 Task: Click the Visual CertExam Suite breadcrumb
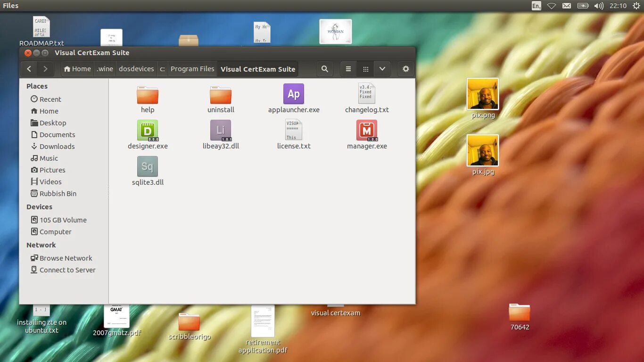(x=258, y=69)
